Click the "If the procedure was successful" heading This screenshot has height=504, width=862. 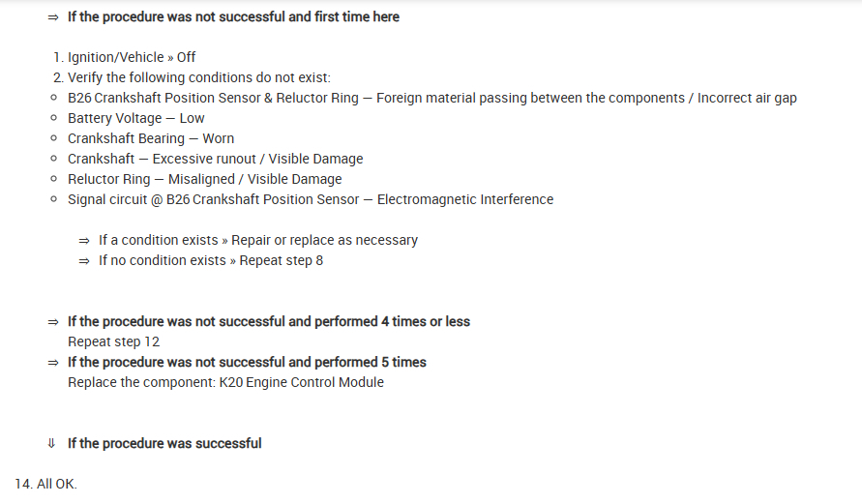pyautogui.click(x=164, y=443)
